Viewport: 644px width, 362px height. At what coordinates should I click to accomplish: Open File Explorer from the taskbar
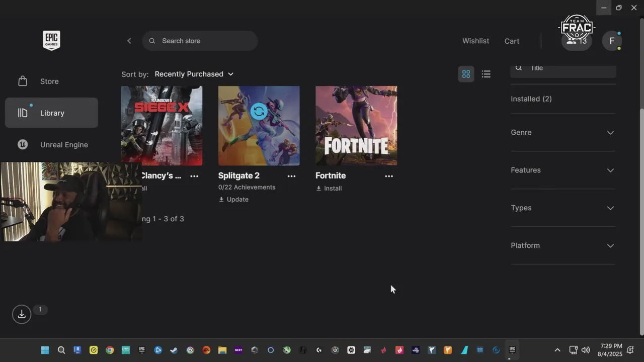point(222,350)
